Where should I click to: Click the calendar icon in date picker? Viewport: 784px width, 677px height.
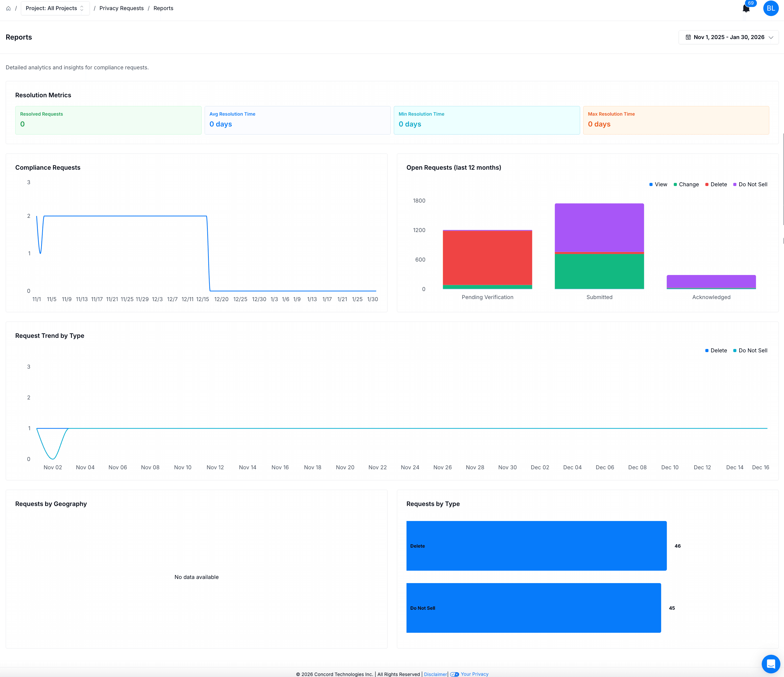coord(688,37)
